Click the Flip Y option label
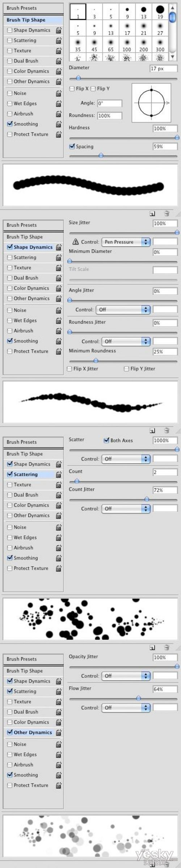Viewport: 181px width, 868px height. 103,88
